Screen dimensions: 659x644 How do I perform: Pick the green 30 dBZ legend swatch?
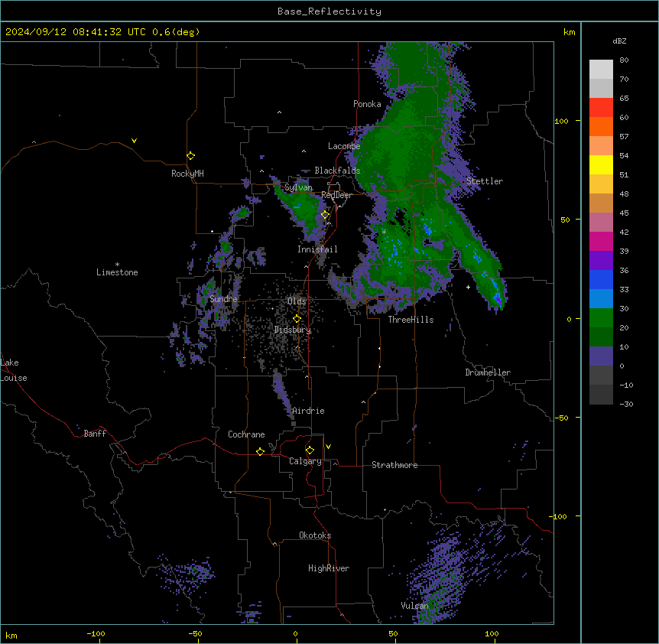(601, 318)
